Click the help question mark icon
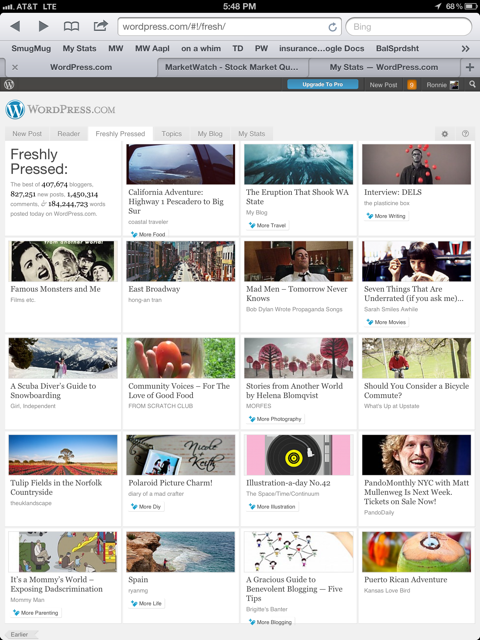This screenshot has width=480, height=640. [465, 133]
